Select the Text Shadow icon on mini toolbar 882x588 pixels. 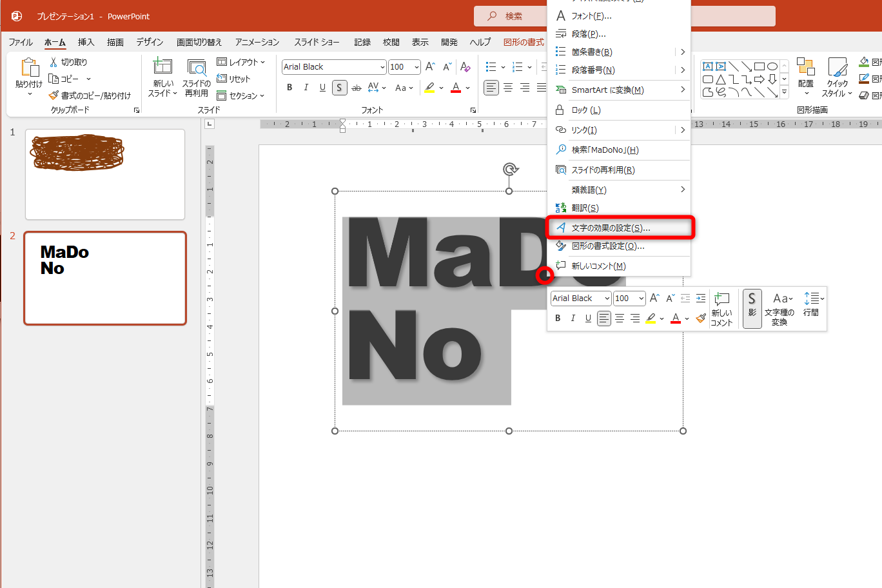[752, 309]
